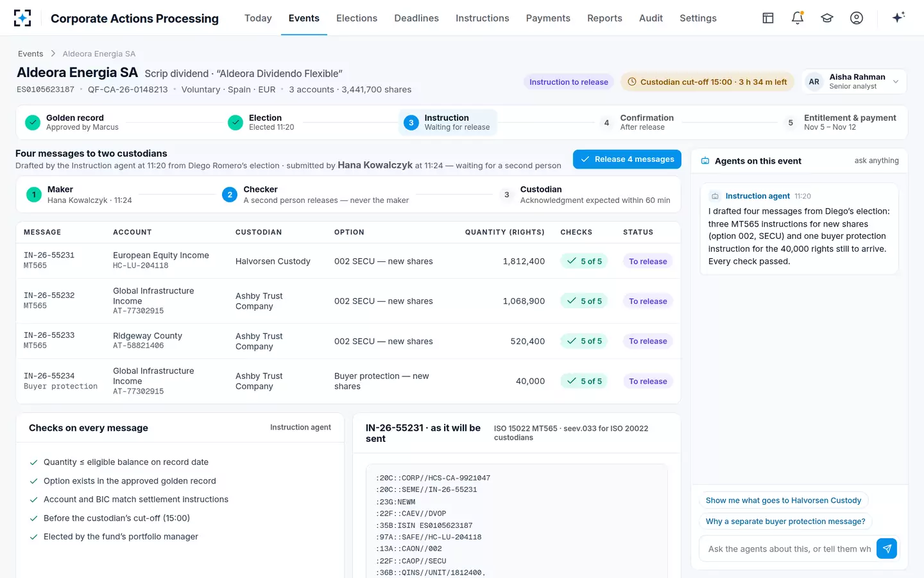This screenshot has width=924, height=578.
Task: Open the learning cap icon
Action: click(x=827, y=18)
